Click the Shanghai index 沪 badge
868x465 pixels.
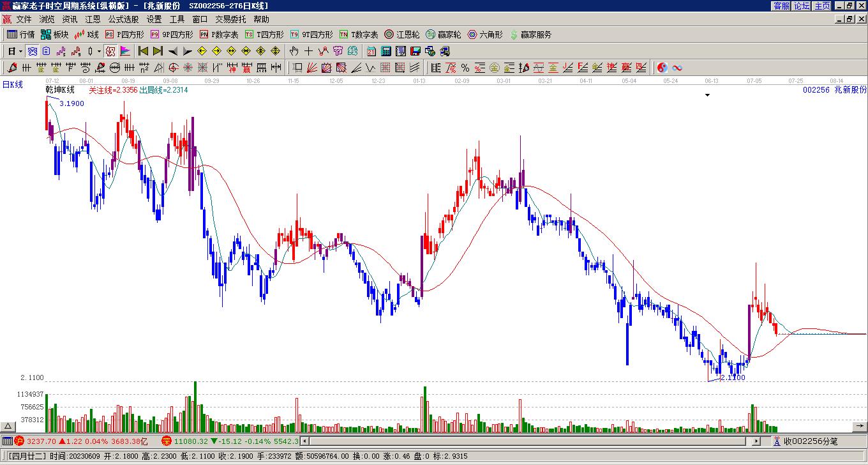(x=19, y=441)
